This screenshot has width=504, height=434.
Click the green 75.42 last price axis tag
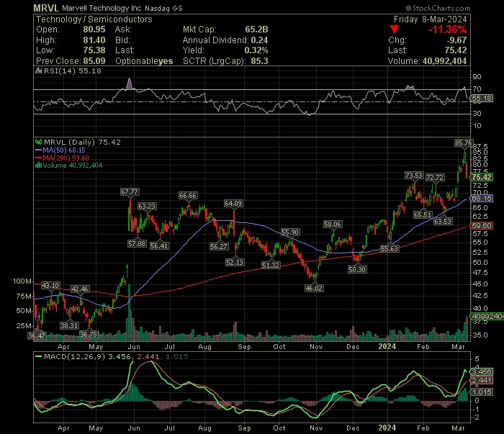pos(482,177)
